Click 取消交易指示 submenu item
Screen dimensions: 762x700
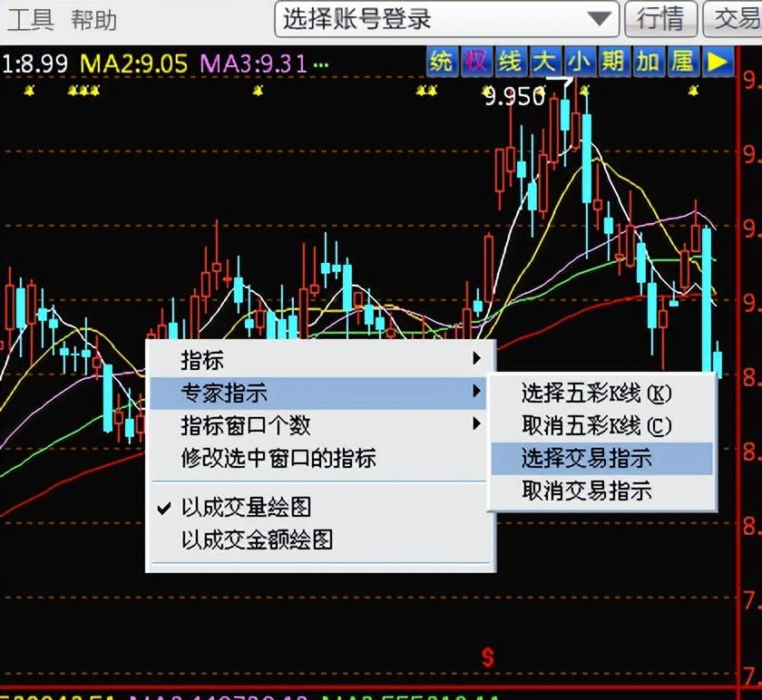pyautogui.click(x=601, y=491)
